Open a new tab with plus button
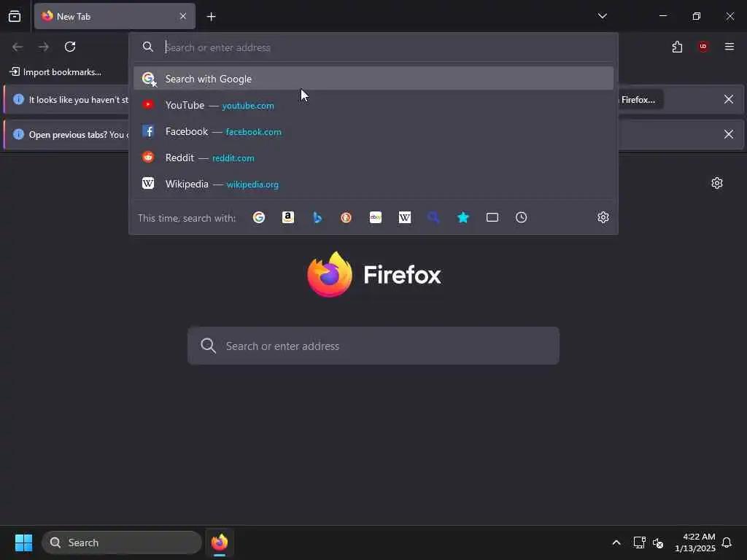The image size is (747, 560). [x=211, y=17]
